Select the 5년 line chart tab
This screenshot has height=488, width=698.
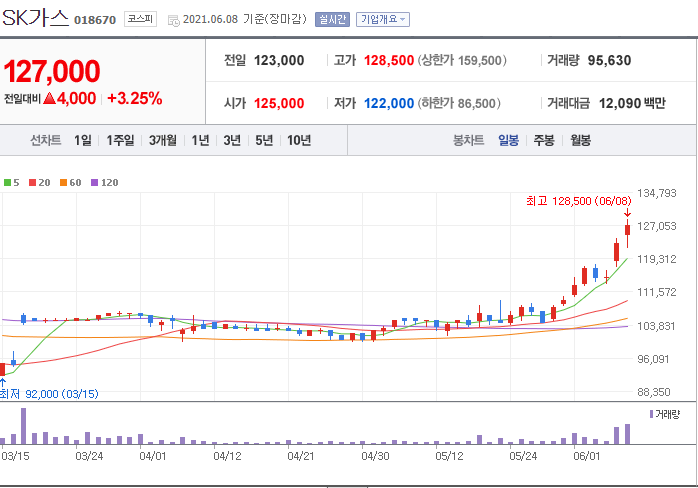(x=264, y=141)
